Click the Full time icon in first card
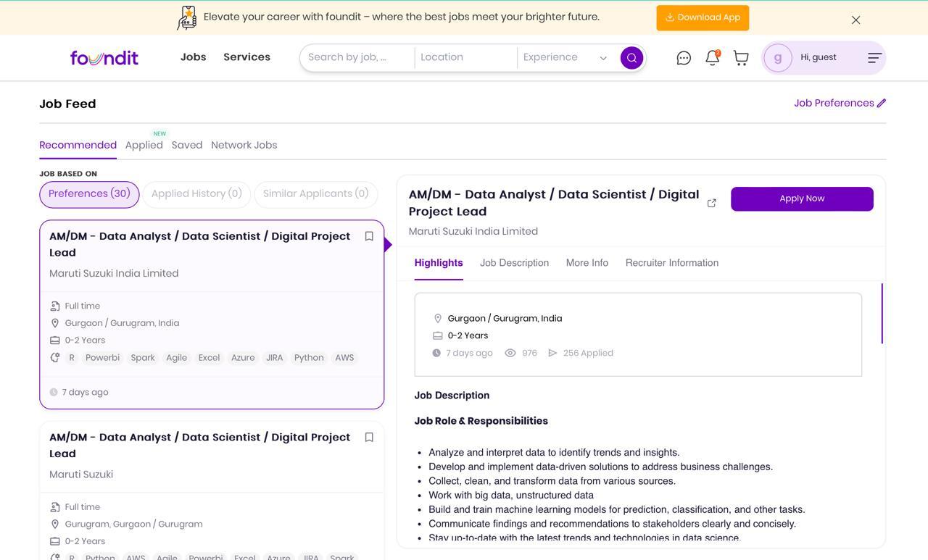928x560 pixels. [55, 306]
